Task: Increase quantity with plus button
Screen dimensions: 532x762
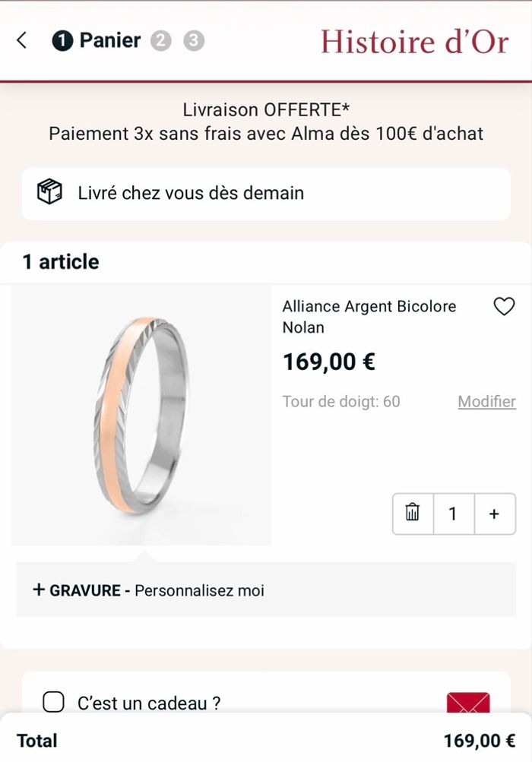Action: (x=494, y=514)
